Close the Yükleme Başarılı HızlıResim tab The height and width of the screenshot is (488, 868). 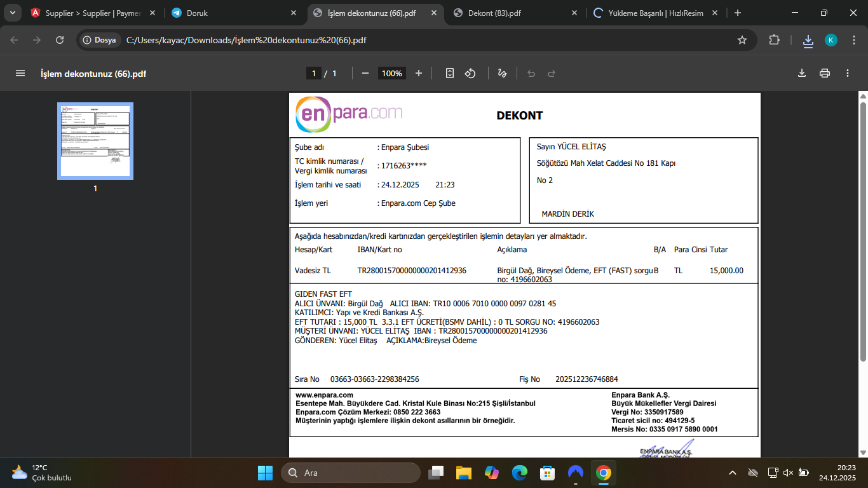715,13
